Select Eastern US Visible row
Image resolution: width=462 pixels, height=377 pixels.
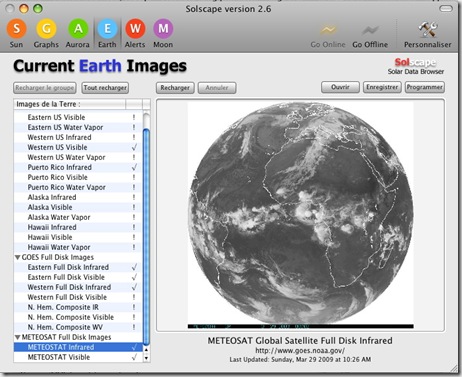[78, 117]
